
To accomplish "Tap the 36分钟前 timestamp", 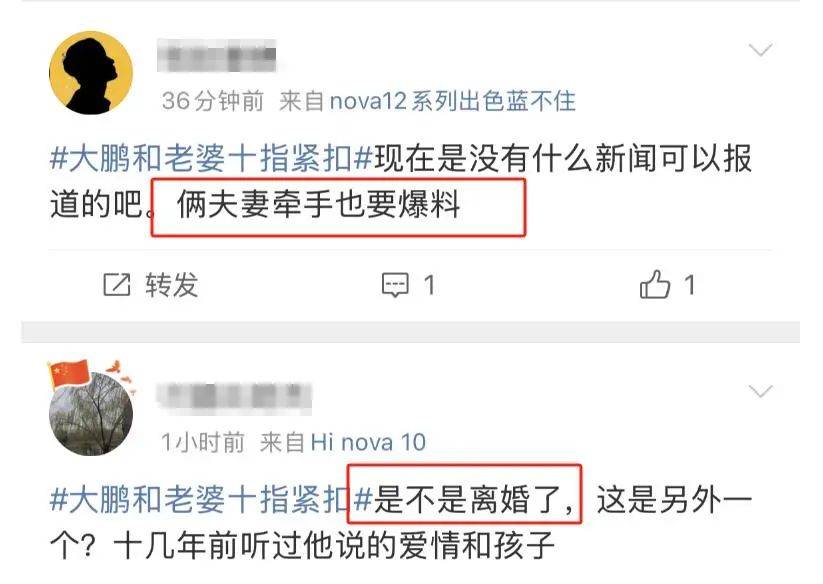I will 213,101.
